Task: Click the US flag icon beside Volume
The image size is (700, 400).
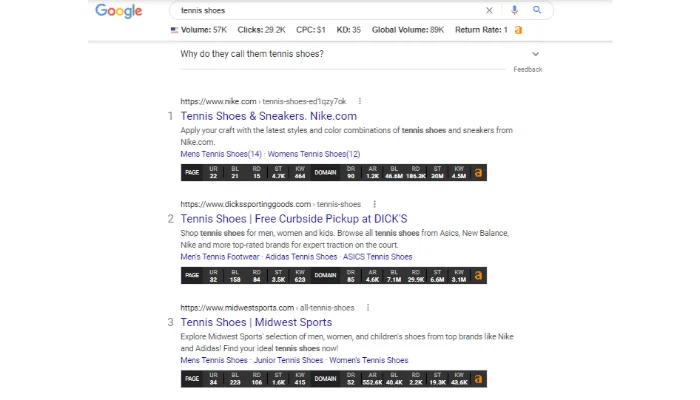Action: pos(175,30)
